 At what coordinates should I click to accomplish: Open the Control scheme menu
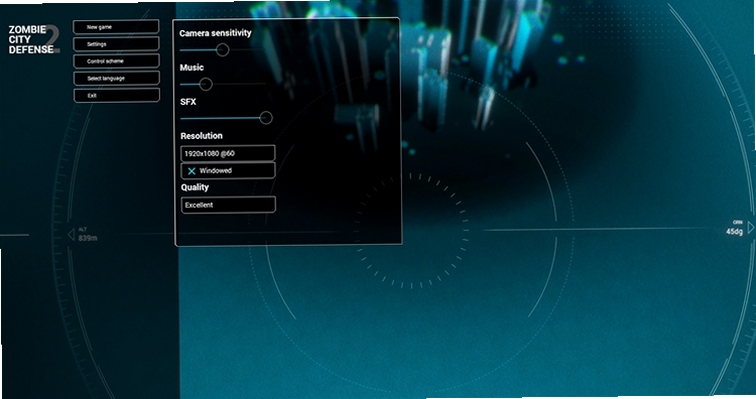116,61
